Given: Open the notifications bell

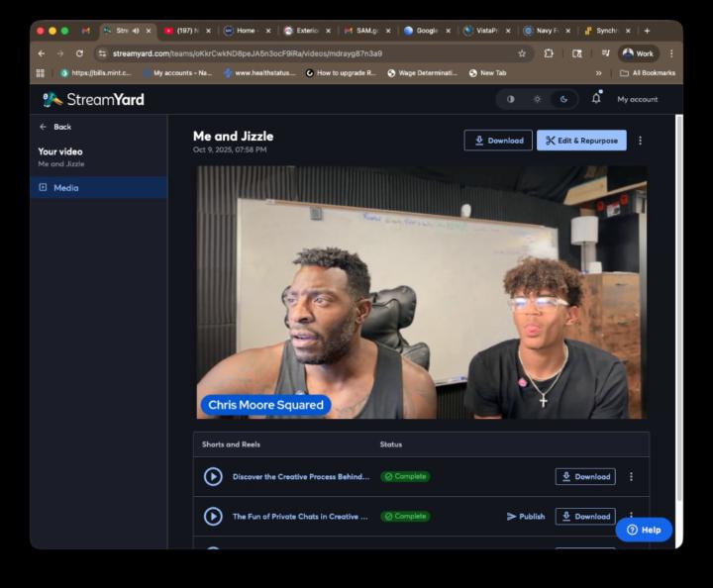Looking at the screenshot, I should (596, 98).
